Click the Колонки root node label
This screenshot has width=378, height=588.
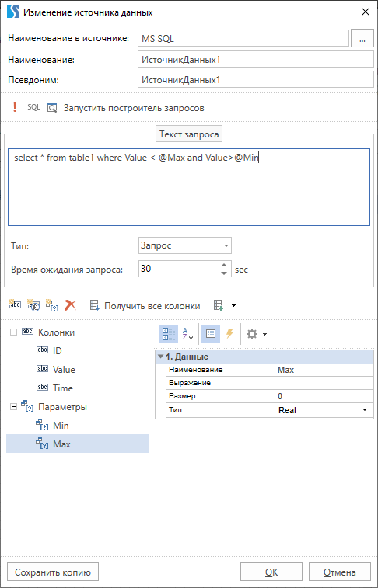click(57, 332)
